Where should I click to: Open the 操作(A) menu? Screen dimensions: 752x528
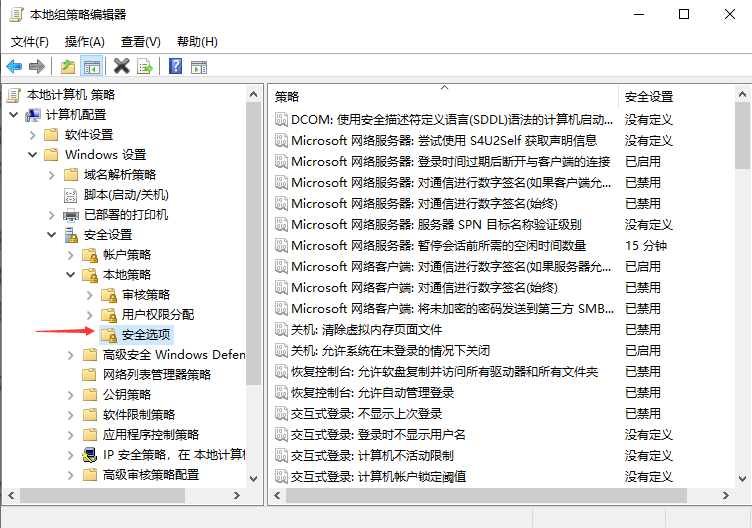click(x=84, y=41)
